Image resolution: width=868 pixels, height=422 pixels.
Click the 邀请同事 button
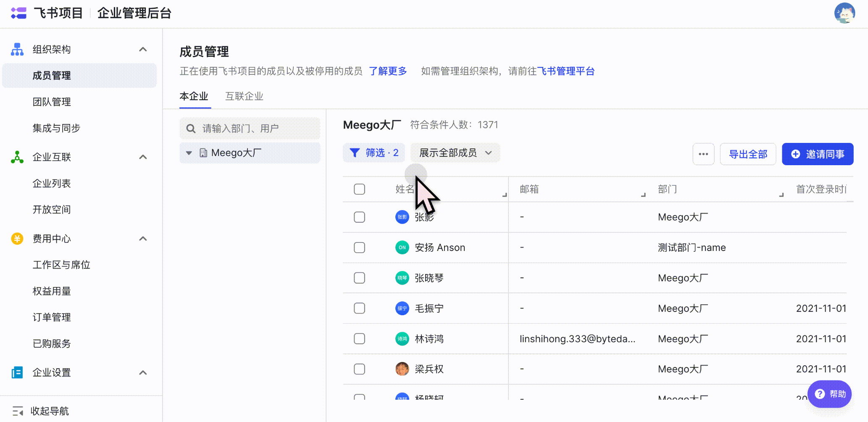(x=818, y=154)
